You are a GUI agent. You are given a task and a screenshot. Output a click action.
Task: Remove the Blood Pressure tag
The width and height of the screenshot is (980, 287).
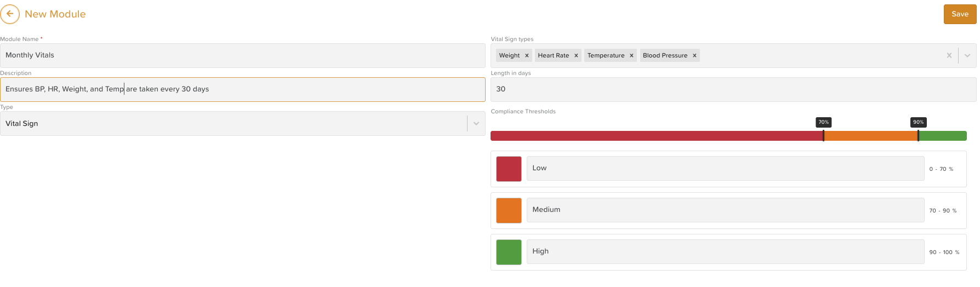694,55
